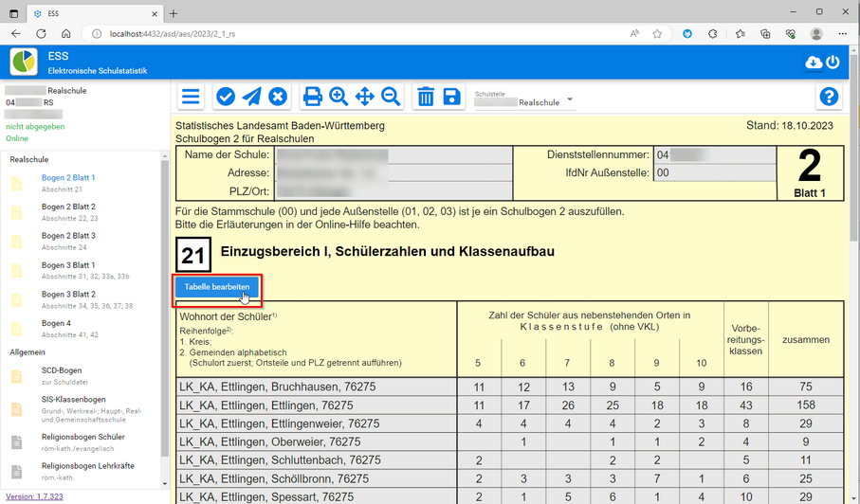
Task: Click the trash can delete icon
Action: coord(426,97)
